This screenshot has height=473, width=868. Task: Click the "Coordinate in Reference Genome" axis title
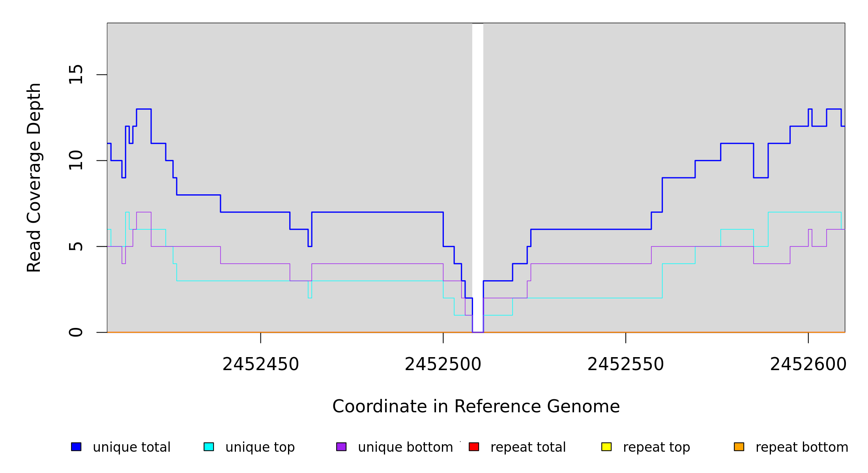(476, 406)
